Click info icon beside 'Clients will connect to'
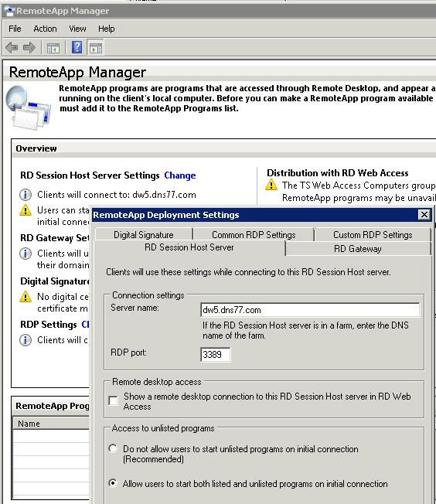Screen dimensions: 436x504 click(26, 195)
